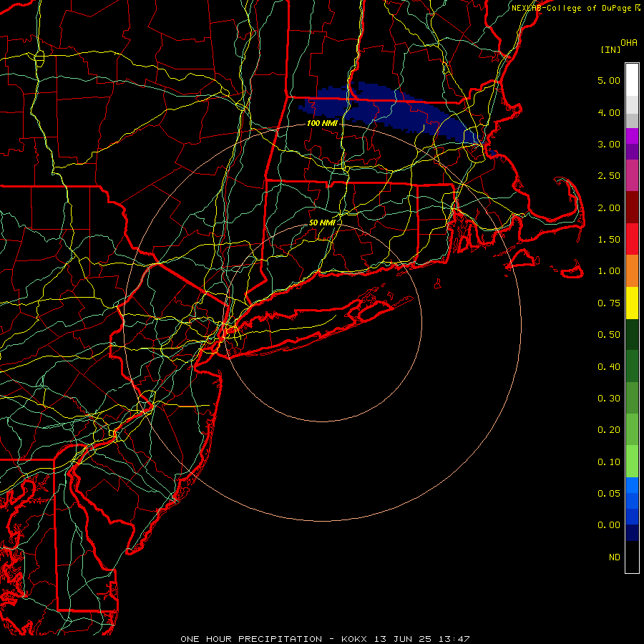Click the [IN] units label

tap(610, 49)
